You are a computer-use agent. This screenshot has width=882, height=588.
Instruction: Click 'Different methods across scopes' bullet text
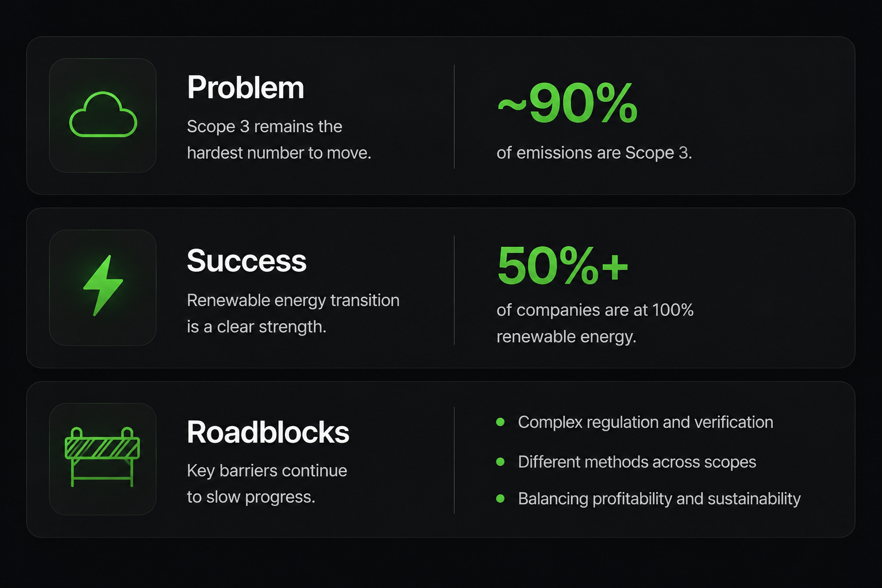click(637, 462)
